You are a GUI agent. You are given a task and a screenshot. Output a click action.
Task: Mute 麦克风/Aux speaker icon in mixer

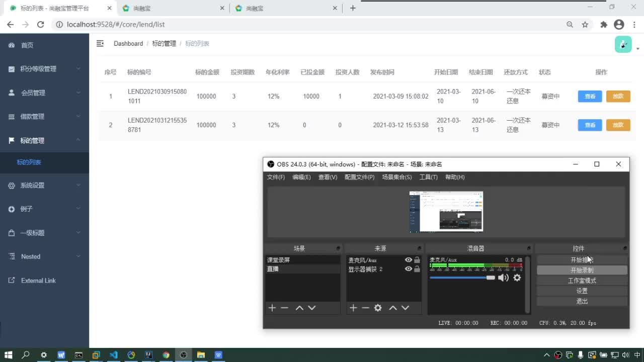(503, 278)
